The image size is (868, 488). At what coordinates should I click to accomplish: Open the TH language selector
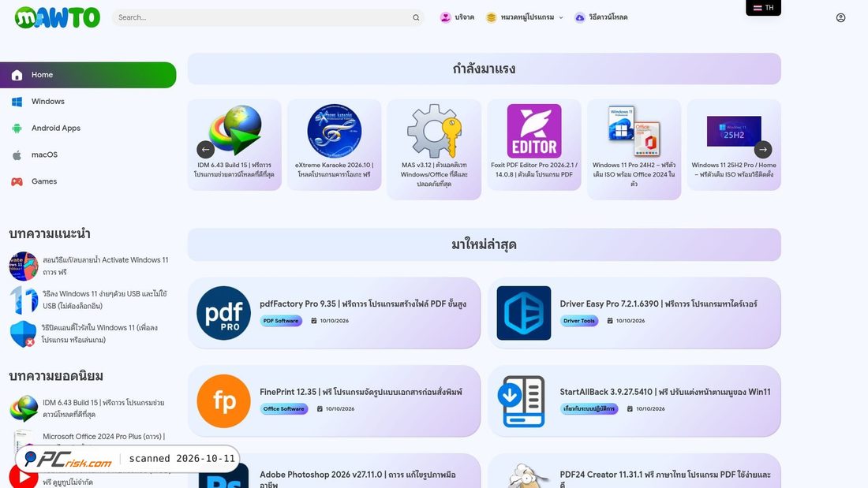pos(763,8)
